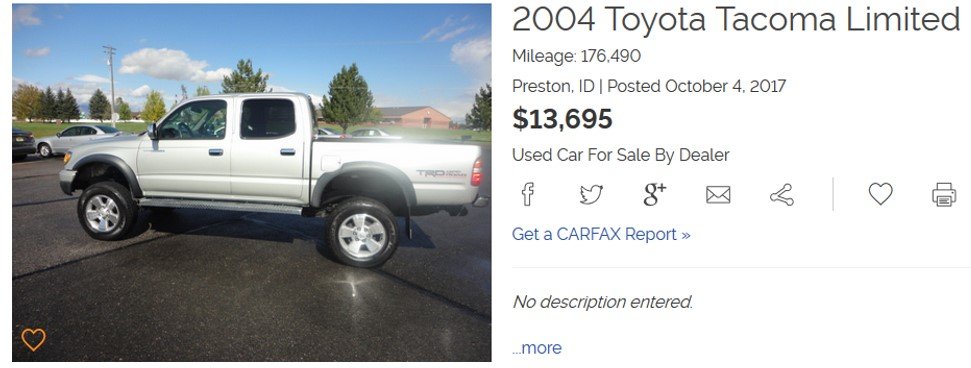The width and height of the screenshot is (971, 368).
Task: Share listing on Facebook
Action: point(527,195)
